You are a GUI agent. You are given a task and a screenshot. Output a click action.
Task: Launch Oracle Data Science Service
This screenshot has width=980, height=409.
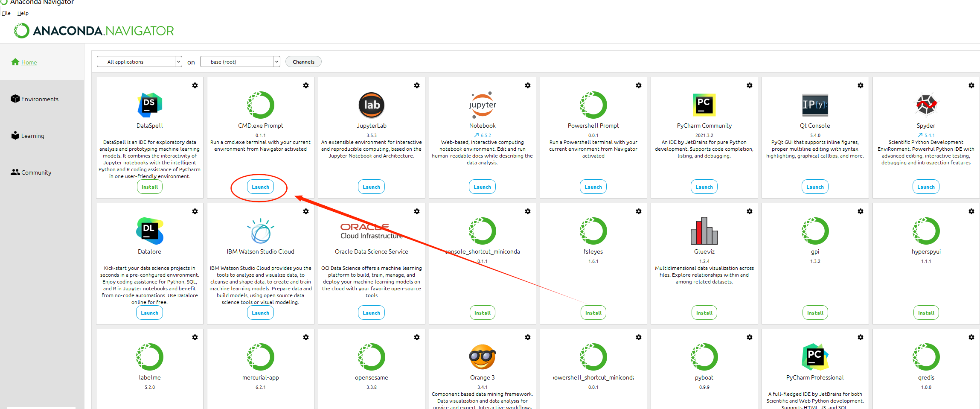pos(372,313)
